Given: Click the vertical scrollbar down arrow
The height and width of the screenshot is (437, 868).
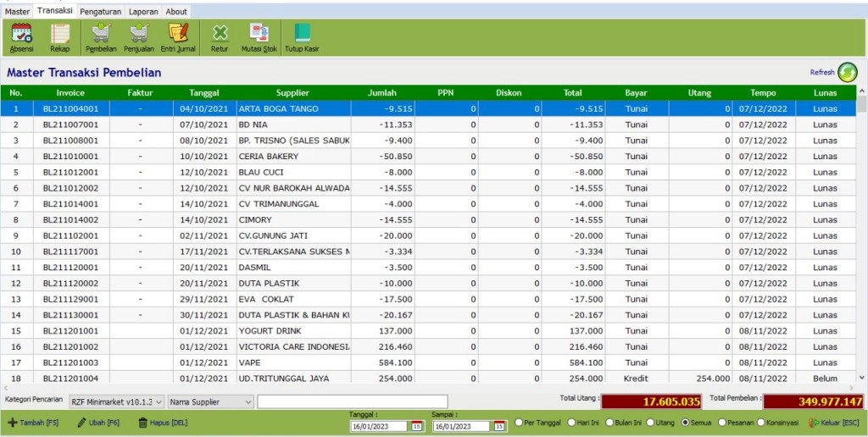Looking at the screenshot, I should coord(861,377).
